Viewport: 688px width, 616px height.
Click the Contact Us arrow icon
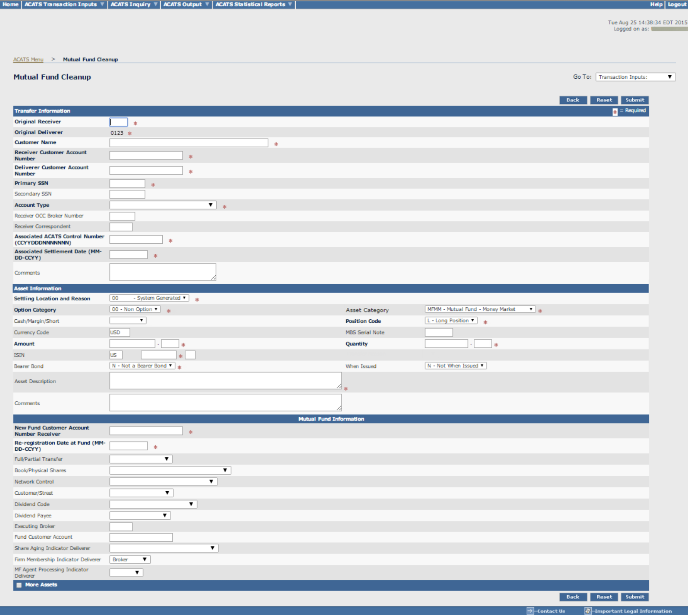click(530, 611)
